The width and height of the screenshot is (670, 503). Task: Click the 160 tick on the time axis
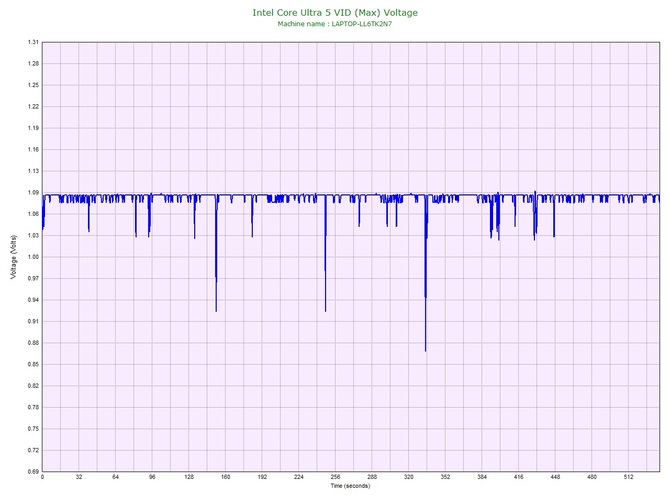[225, 478]
